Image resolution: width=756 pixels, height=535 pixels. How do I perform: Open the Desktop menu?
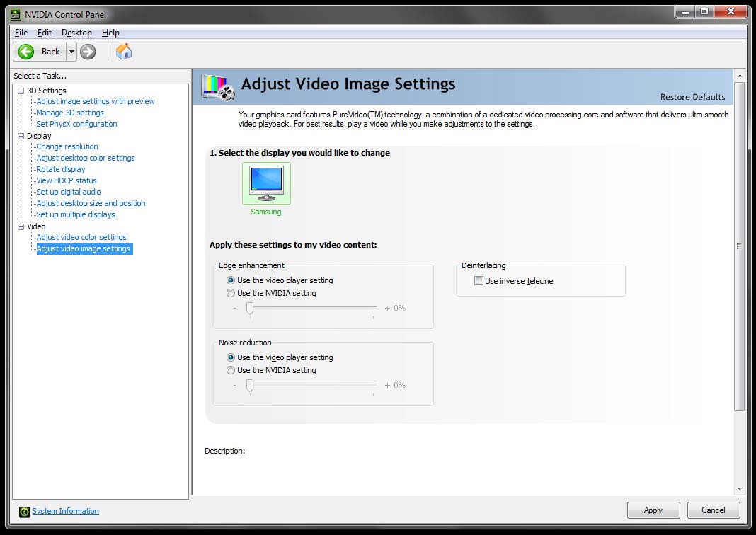click(76, 33)
